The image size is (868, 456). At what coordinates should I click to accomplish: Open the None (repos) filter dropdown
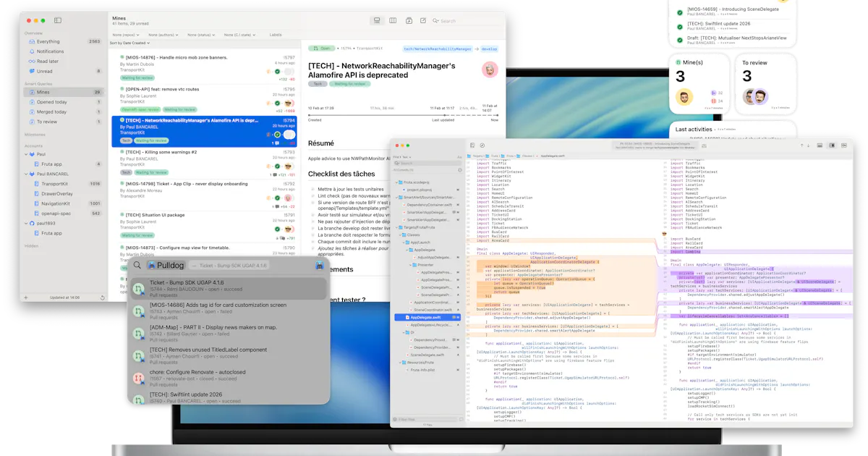click(x=126, y=35)
